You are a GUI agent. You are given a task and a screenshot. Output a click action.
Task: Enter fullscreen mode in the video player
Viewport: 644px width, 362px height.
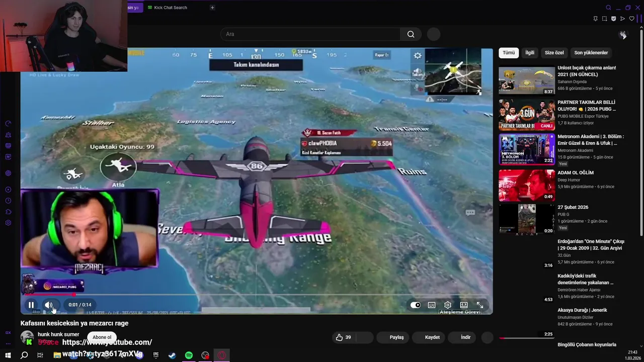coord(480,305)
